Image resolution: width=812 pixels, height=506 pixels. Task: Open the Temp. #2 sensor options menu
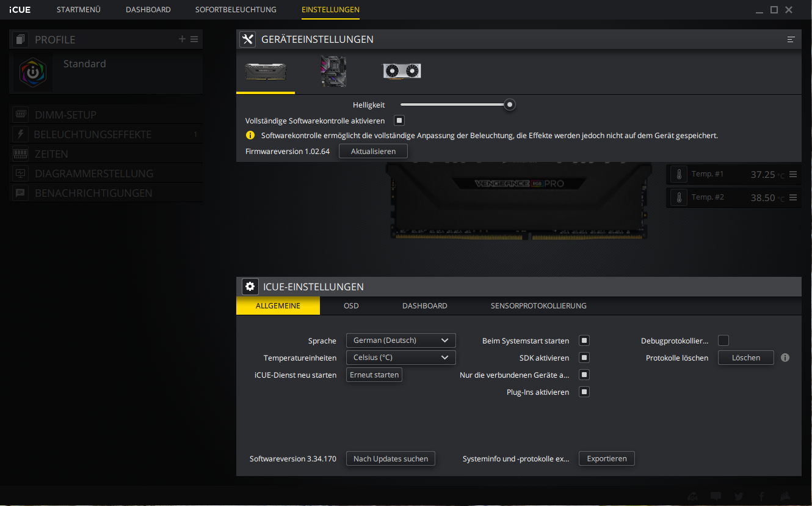tap(793, 197)
